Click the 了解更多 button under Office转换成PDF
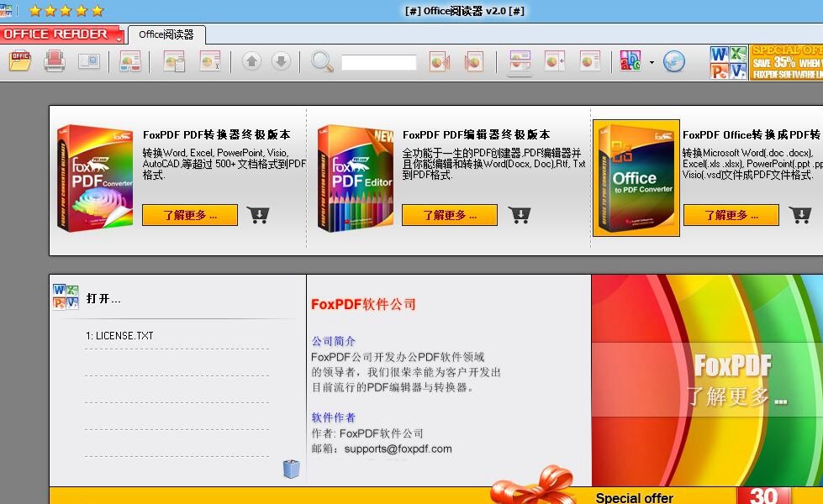The image size is (823, 504). point(731,215)
